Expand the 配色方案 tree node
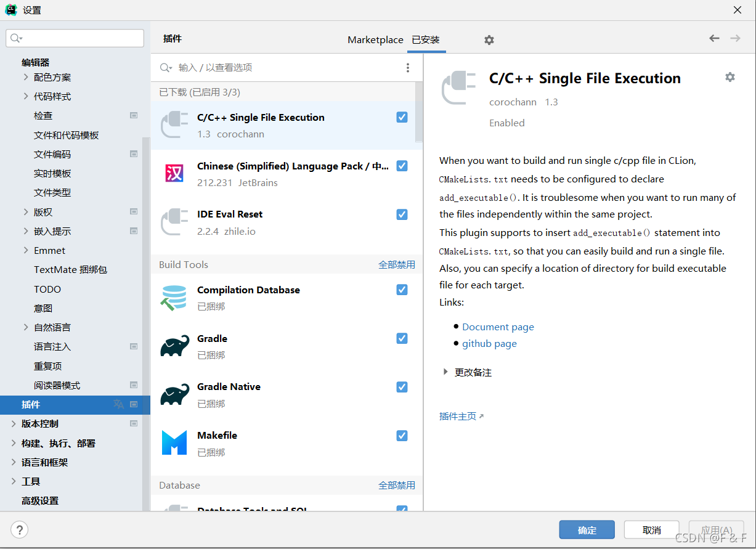Image resolution: width=756 pixels, height=549 pixels. pos(26,77)
